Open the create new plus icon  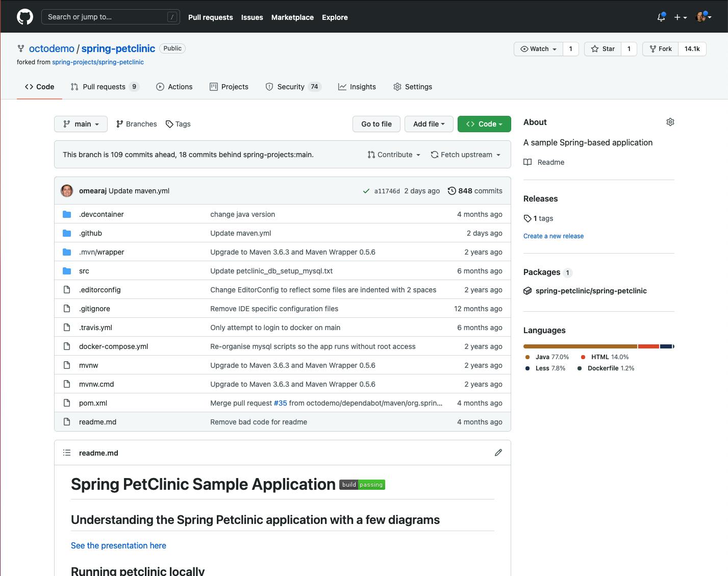(680, 17)
